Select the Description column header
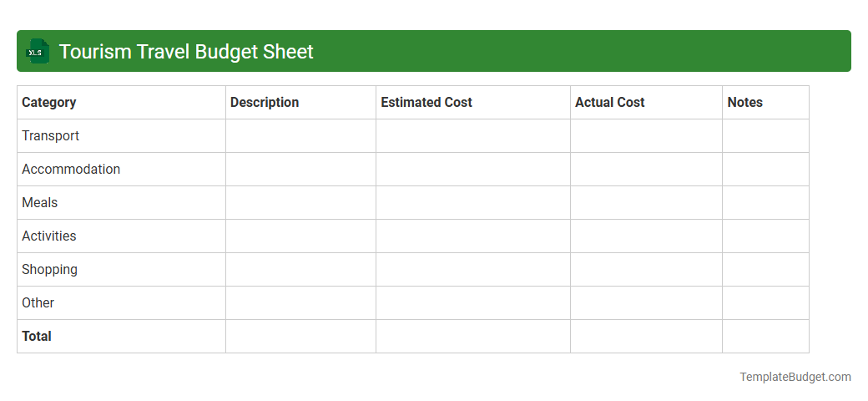 300,103
